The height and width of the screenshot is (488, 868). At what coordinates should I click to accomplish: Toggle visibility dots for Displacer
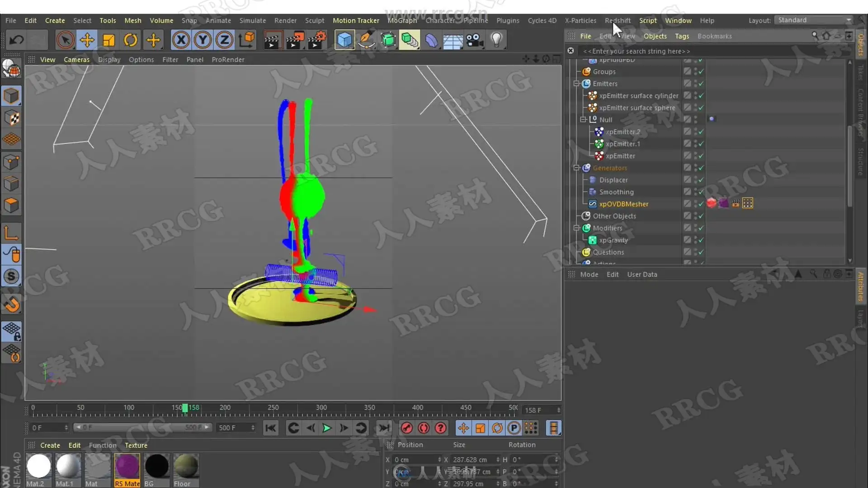click(696, 180)
